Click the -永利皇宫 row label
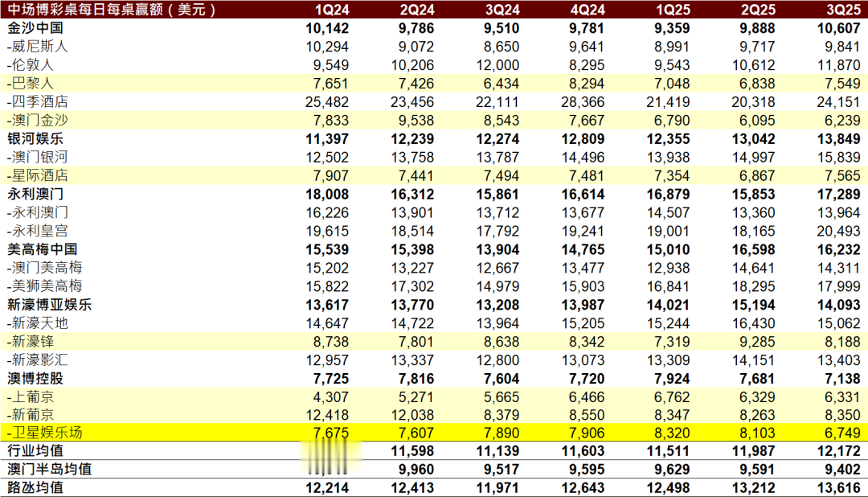 [x=37, y=231]
